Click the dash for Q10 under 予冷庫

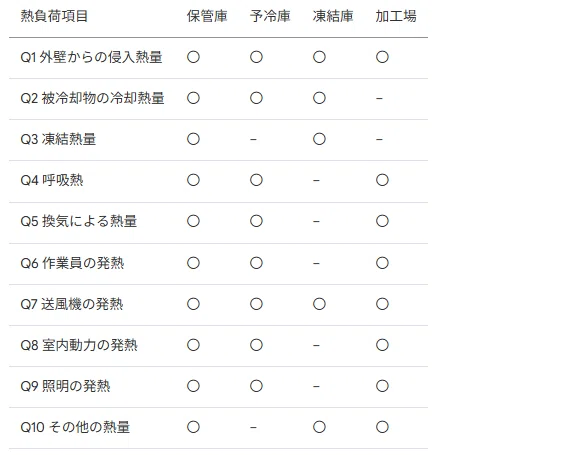coord(253,427)
